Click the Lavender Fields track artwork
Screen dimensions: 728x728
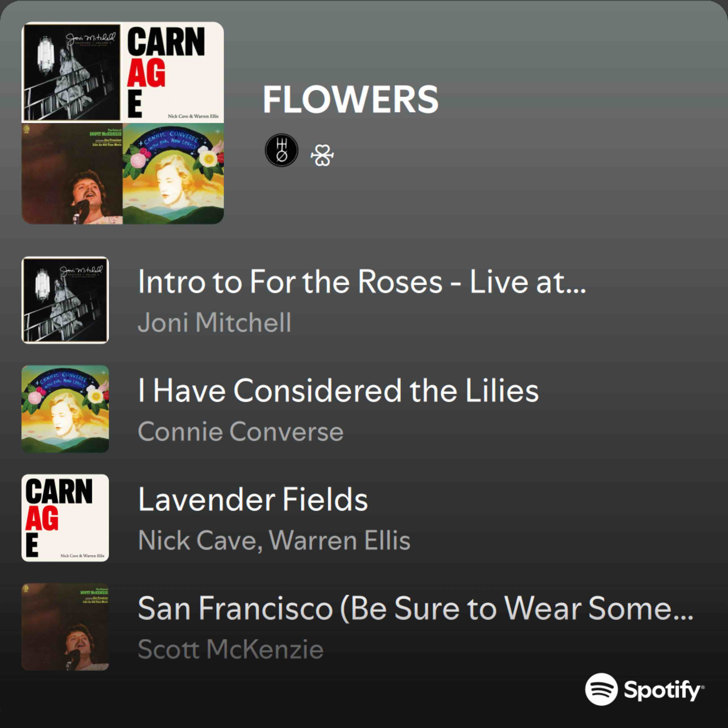(65, 518)
